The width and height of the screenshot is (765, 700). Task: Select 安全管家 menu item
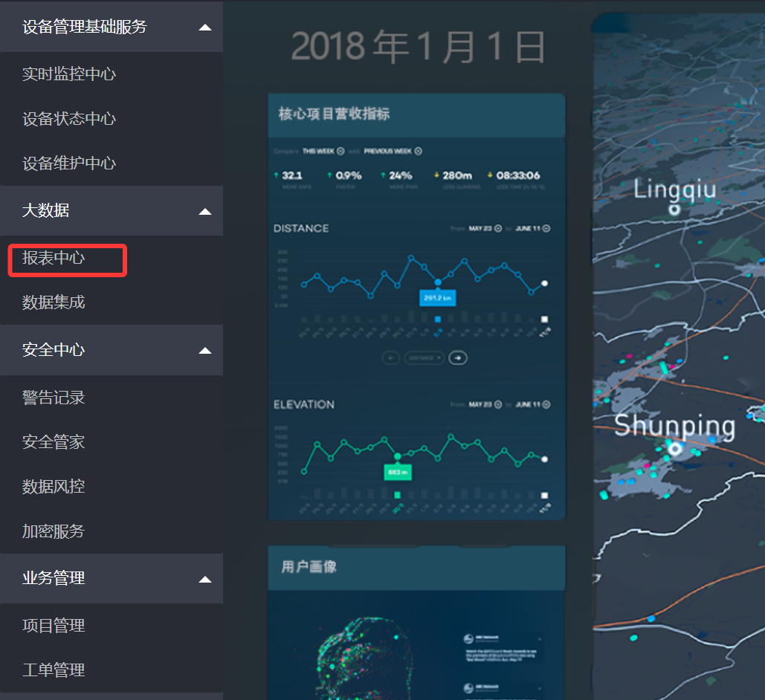pyautogui.click(x=54, y=442)
